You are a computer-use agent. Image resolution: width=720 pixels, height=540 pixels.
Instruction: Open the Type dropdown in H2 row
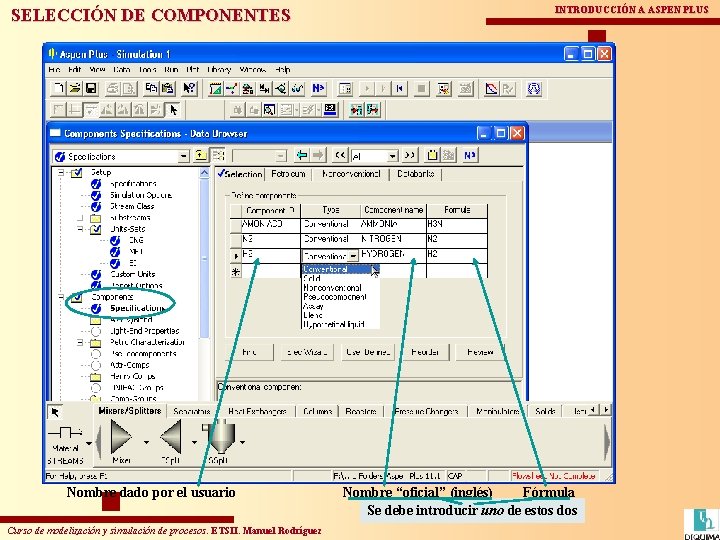click(353, 255)
